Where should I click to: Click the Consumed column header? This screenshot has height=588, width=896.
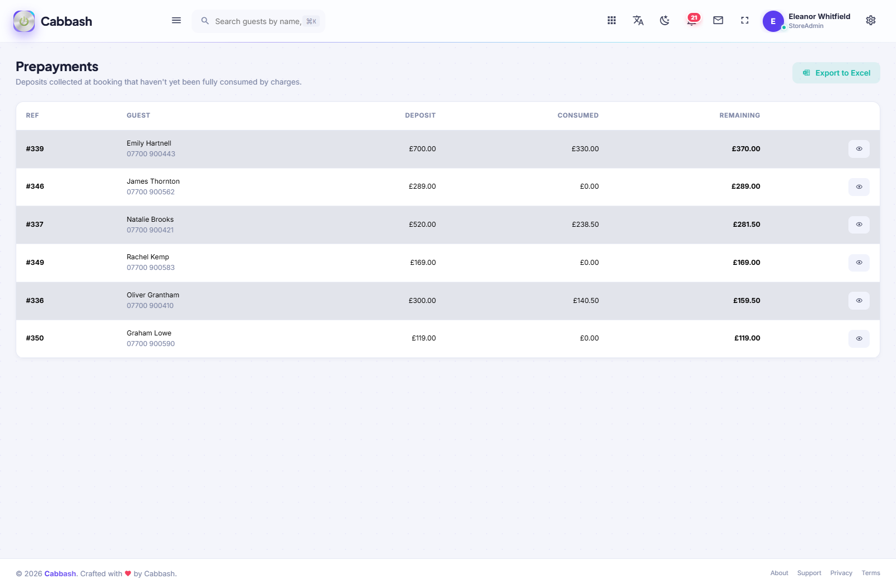578,115
